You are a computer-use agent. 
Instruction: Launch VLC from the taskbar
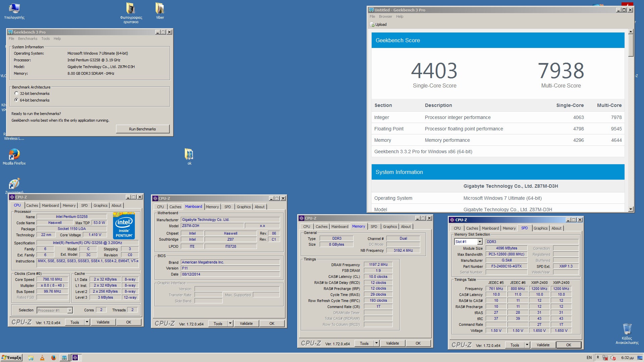pos(42,358)
